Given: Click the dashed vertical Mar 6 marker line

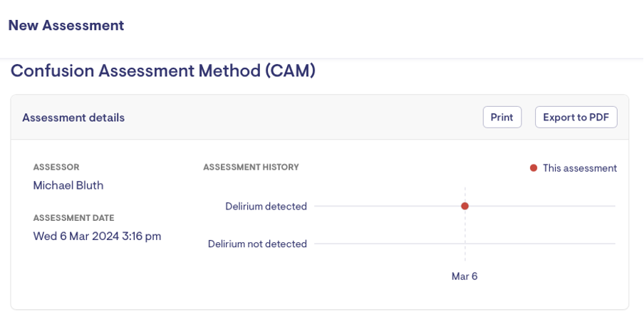Looking at the screenshot, I should [464, 228].
